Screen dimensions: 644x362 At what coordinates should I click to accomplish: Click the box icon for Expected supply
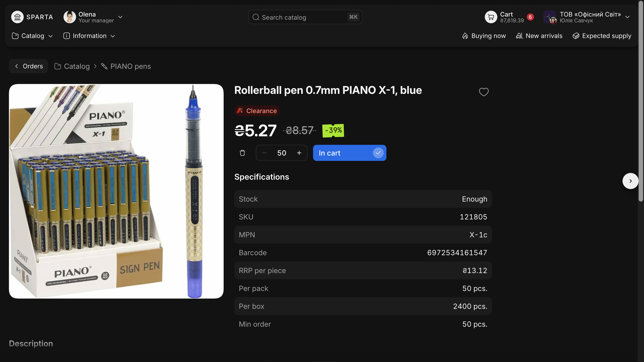576,36
